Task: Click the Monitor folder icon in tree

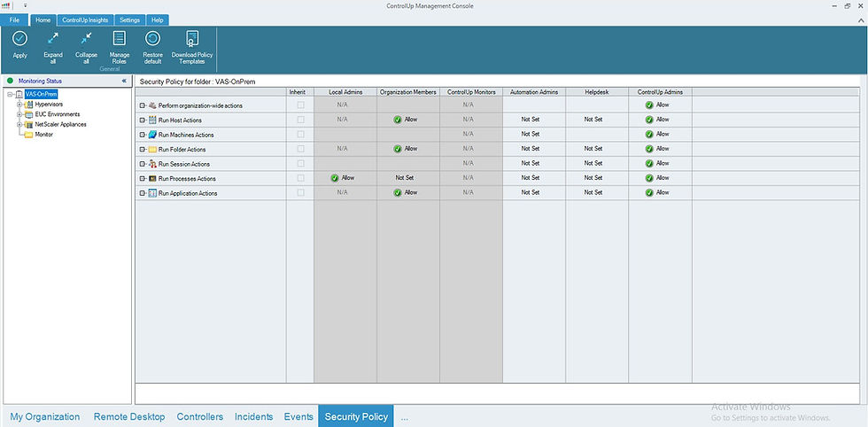Action: click(x=28, y=134)
